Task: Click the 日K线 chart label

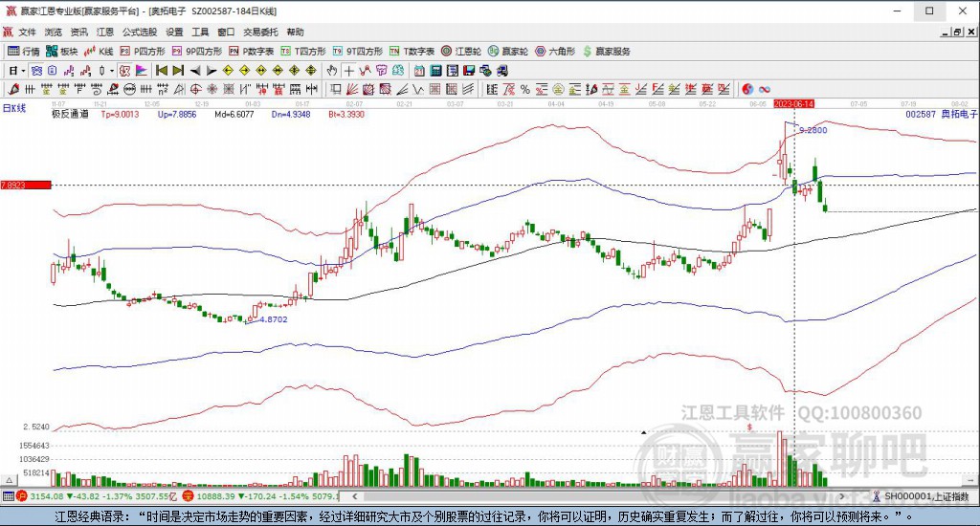Action: pos(14,108)
